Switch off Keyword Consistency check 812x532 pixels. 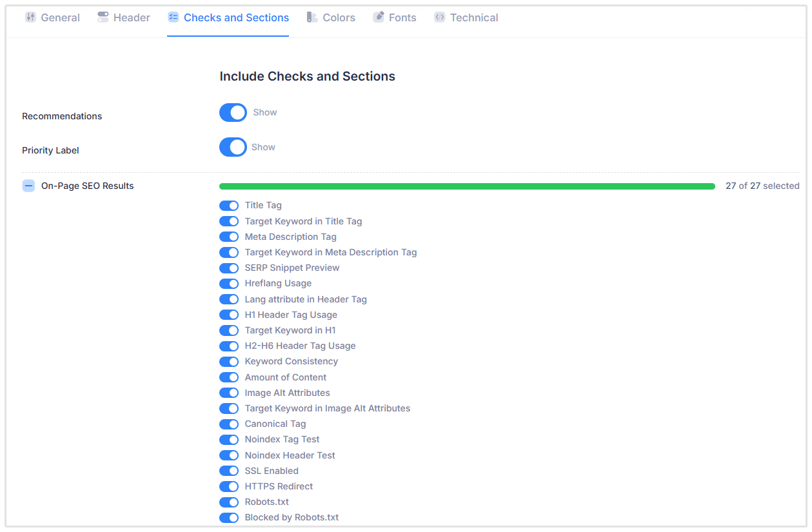229,362
